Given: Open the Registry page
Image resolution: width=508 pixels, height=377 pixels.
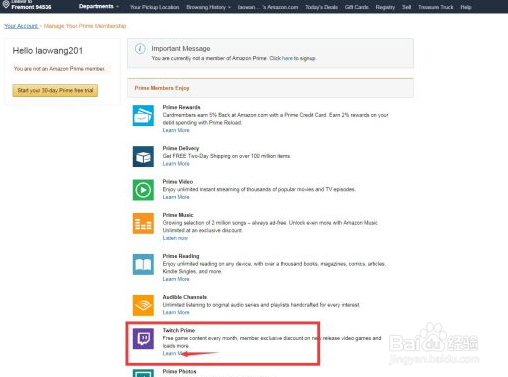Looking at the screenshot, I should (385, 7).
